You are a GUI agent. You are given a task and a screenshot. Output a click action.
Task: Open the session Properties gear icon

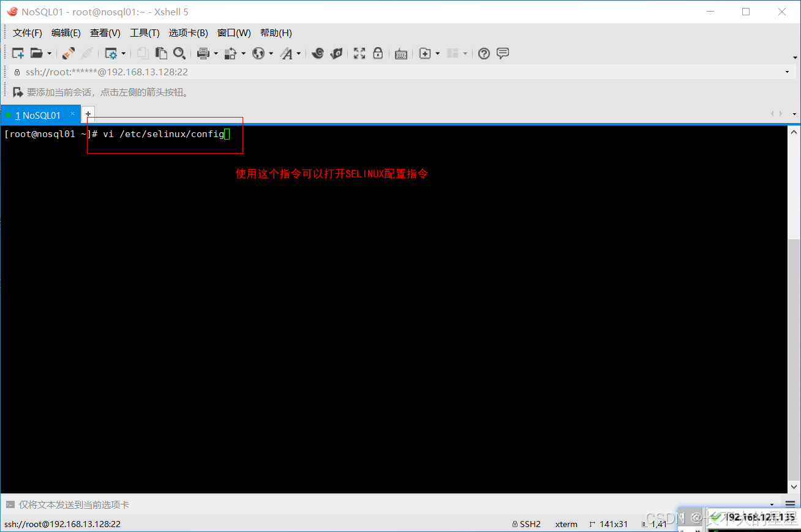(x=111, y=53)
